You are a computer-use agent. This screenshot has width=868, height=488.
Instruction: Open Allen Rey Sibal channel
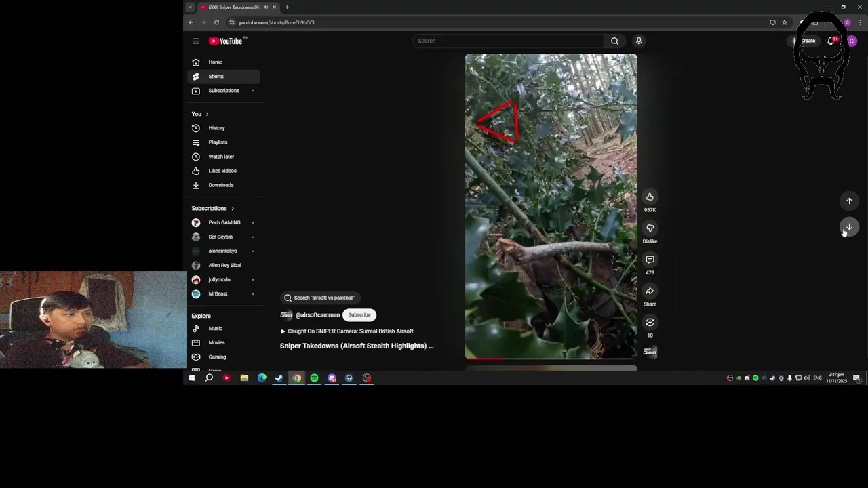coord(224,265)
